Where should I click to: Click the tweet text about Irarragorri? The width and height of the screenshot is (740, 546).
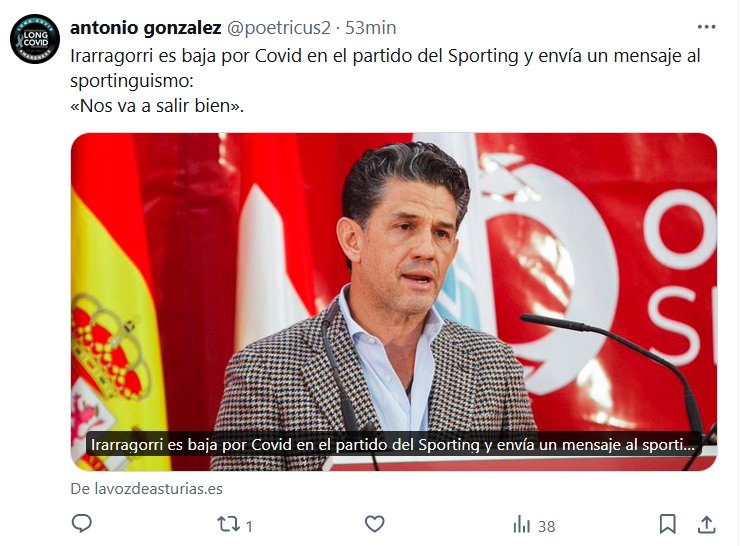tap(385, 81)
